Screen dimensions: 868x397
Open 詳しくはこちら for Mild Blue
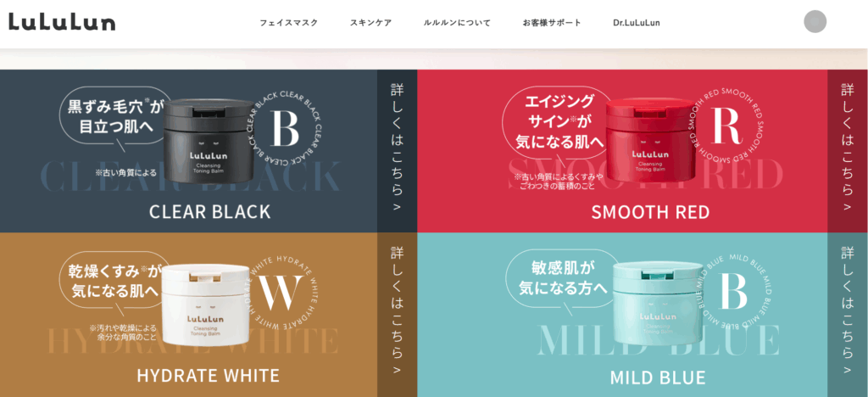[848, 315]
